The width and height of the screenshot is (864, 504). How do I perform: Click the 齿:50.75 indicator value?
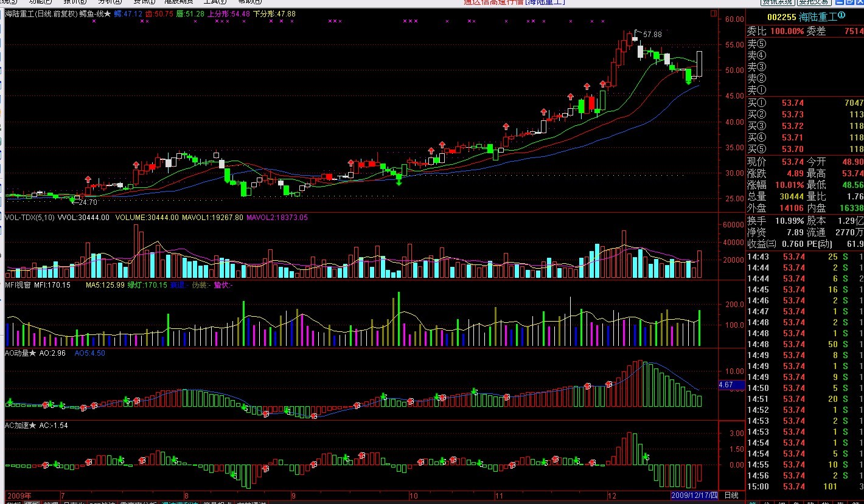(159, 14)
